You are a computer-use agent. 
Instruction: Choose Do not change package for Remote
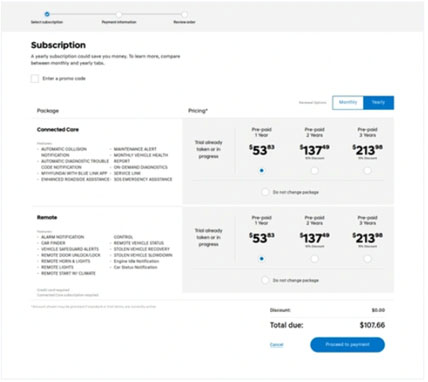[x=265, y=280]
